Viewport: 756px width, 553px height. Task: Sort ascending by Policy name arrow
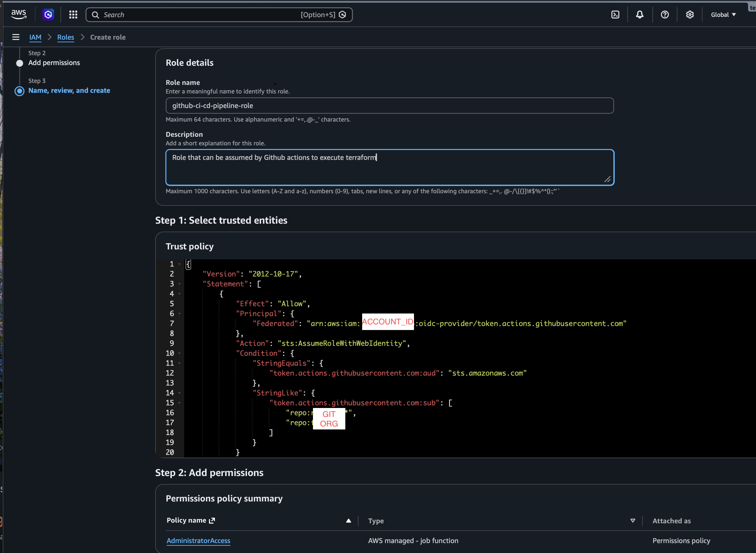349,521
